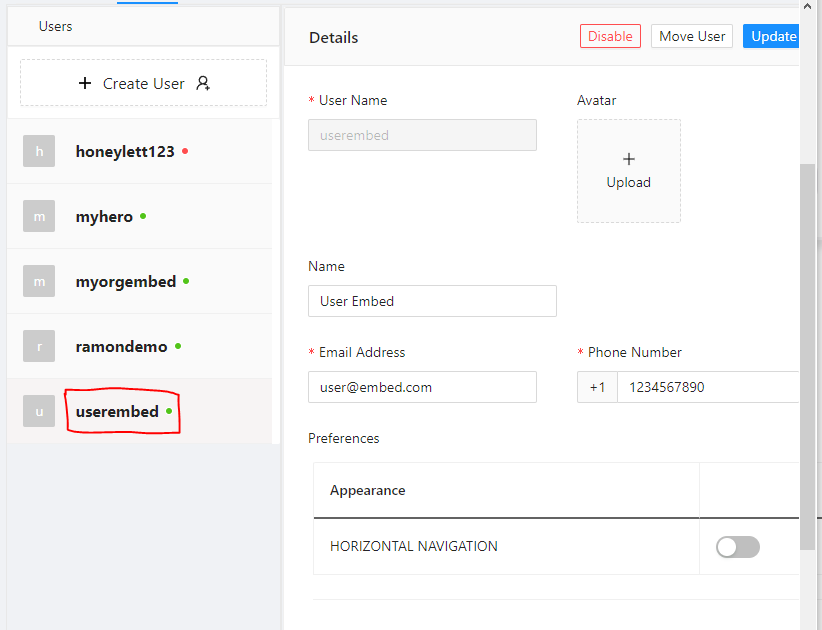Focus the Email Address field
The image size is (822, 630).
[422, 387]
